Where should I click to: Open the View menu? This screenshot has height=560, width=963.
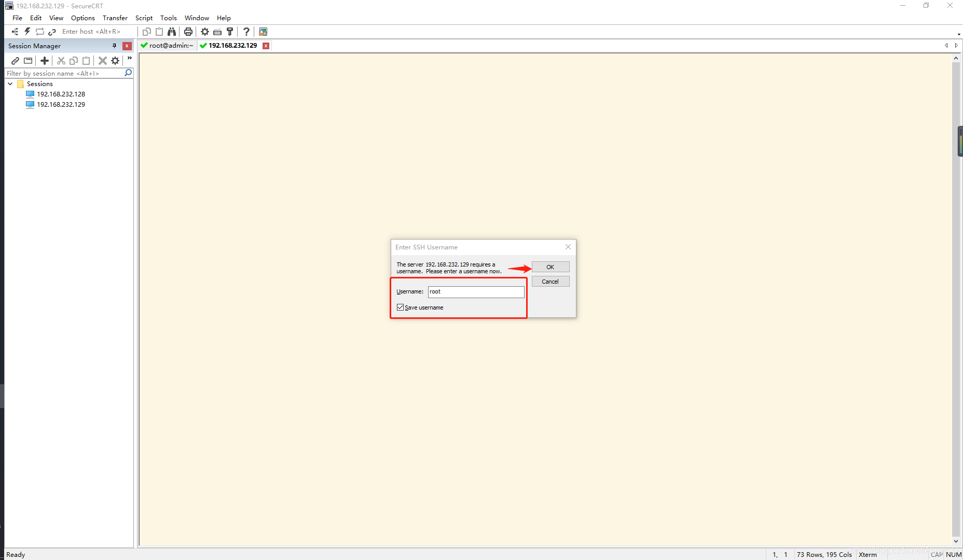[56, 18]
